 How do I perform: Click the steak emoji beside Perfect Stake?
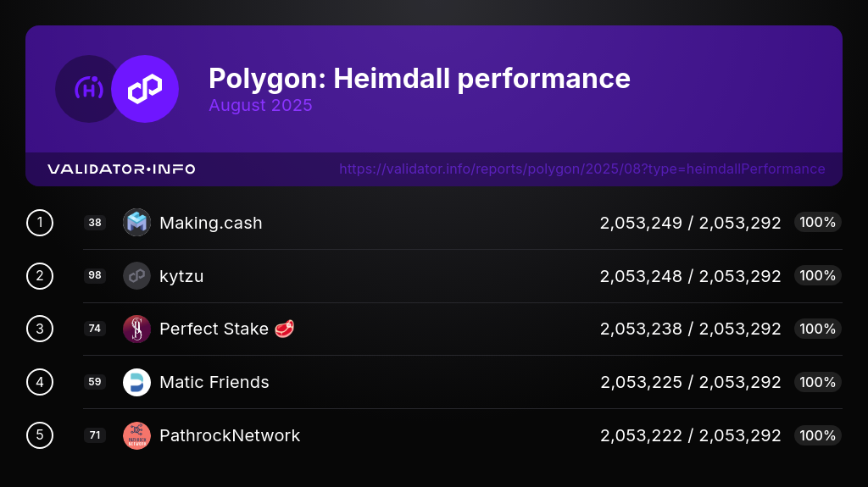tap(286, 329)
